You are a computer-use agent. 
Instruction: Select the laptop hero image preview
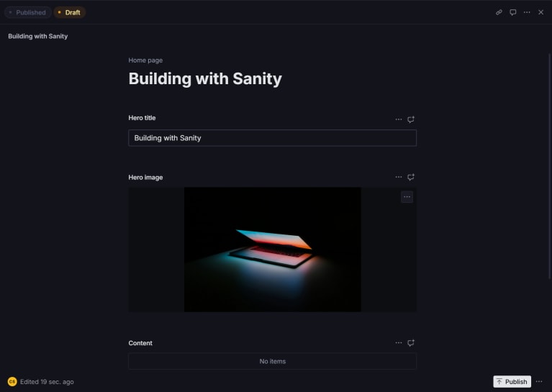273,250
